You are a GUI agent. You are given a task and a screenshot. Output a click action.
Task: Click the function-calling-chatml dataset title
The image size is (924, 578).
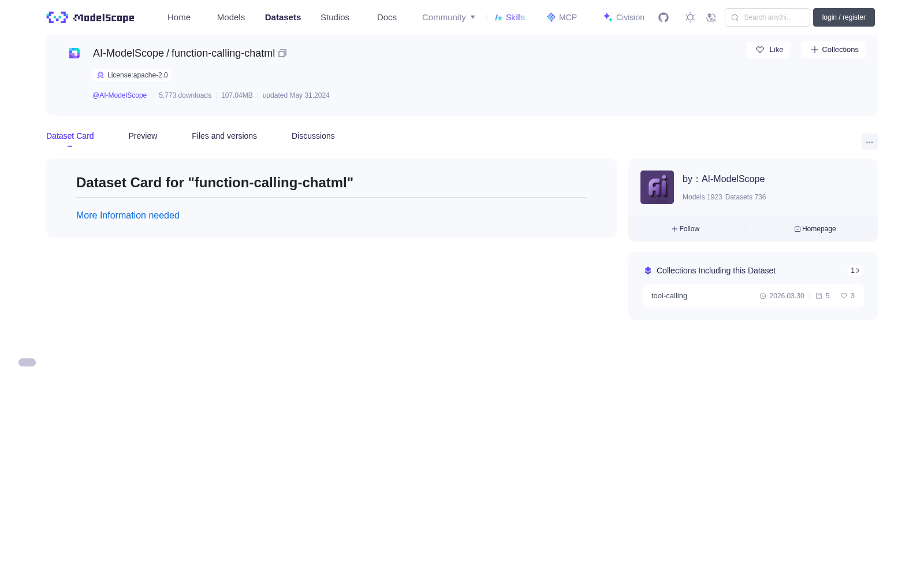pos(223,53)
